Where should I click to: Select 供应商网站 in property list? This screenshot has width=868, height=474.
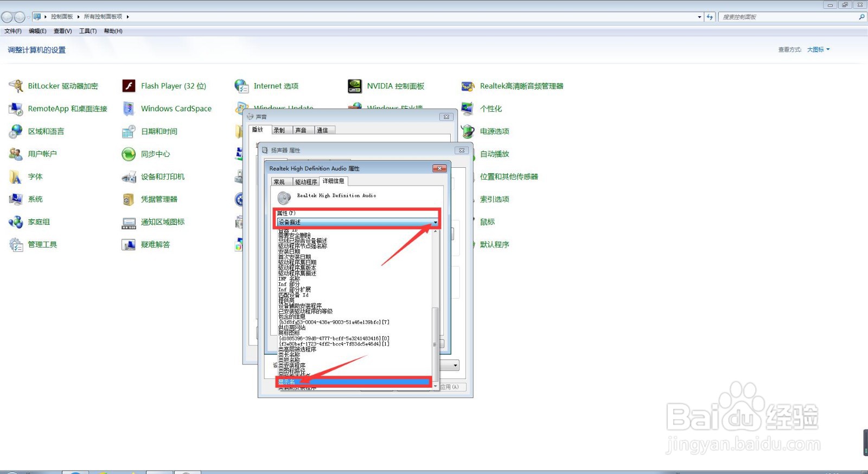coord(292,328)
